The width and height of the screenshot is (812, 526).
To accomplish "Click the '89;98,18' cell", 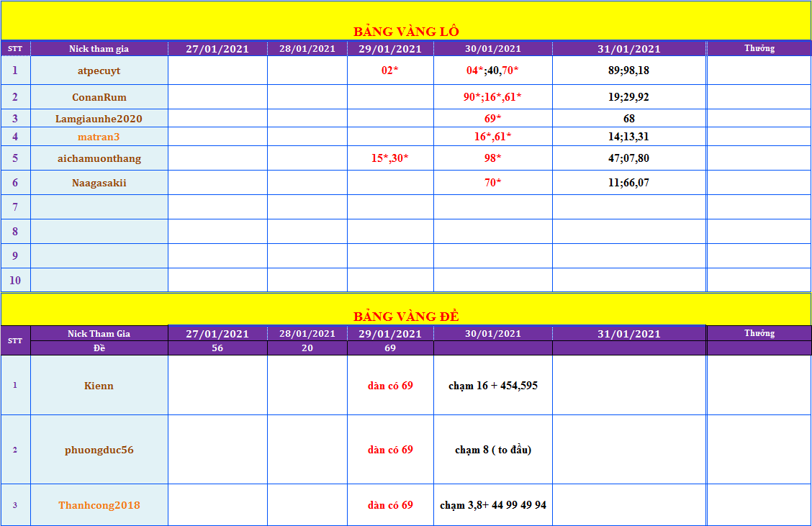I will coord(628,71).
